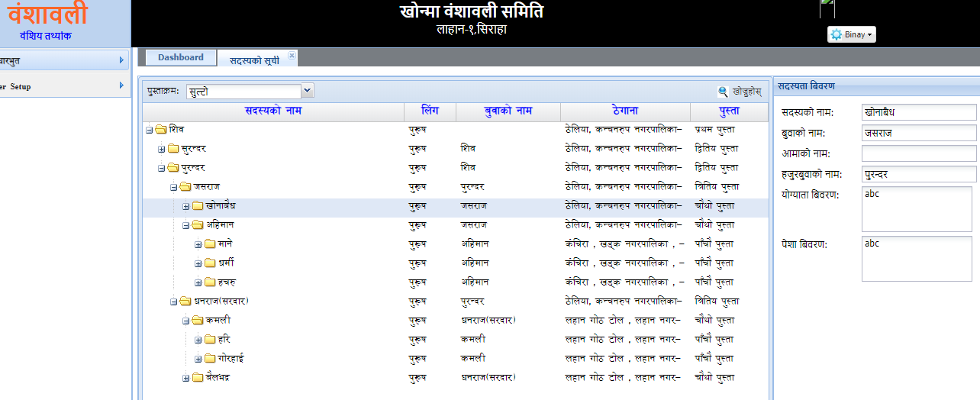Click the folder icon beside धनराज(सरदार)
This screenshot has width=980, height=400.
pos(185,302)
